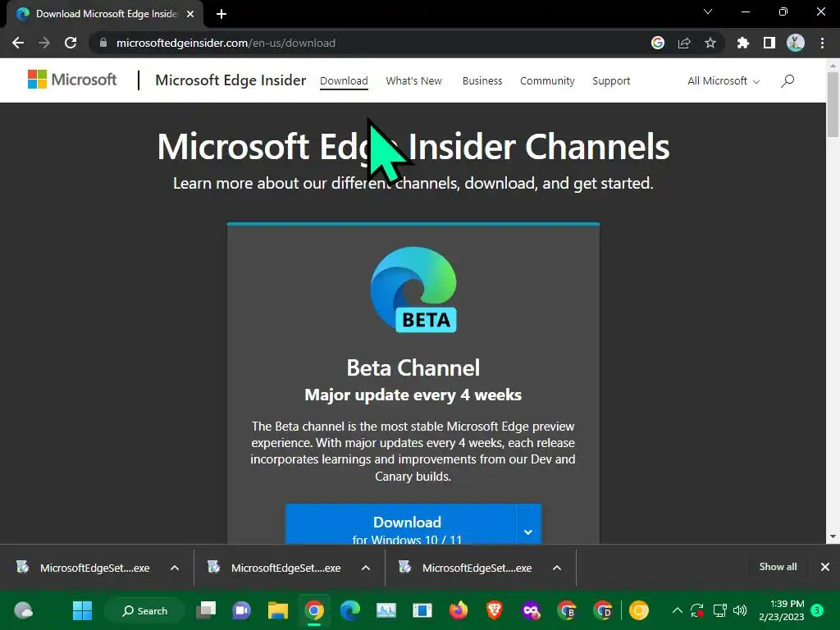Launch Microsoft Edge from the taskbar
The width and height of the screenshot is (840, 630).
pos(349,610)
